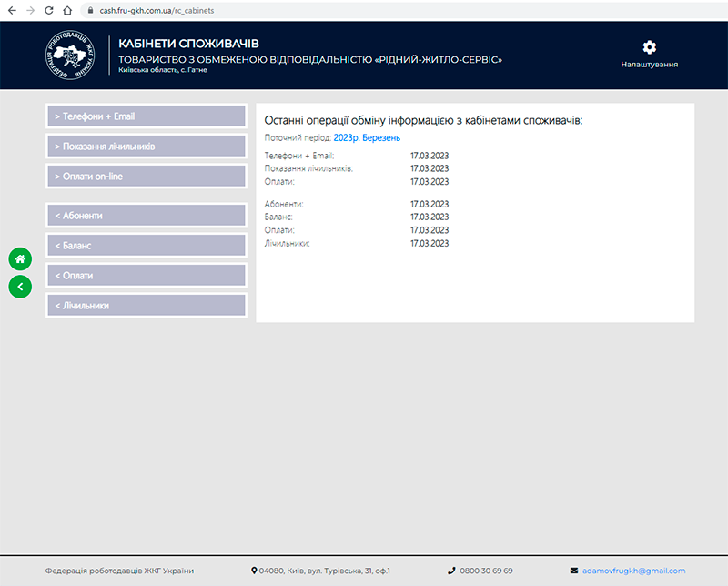Click the federation logo emblem in header
This screenshot has height=586, width=728.
[x=69, y=55]
